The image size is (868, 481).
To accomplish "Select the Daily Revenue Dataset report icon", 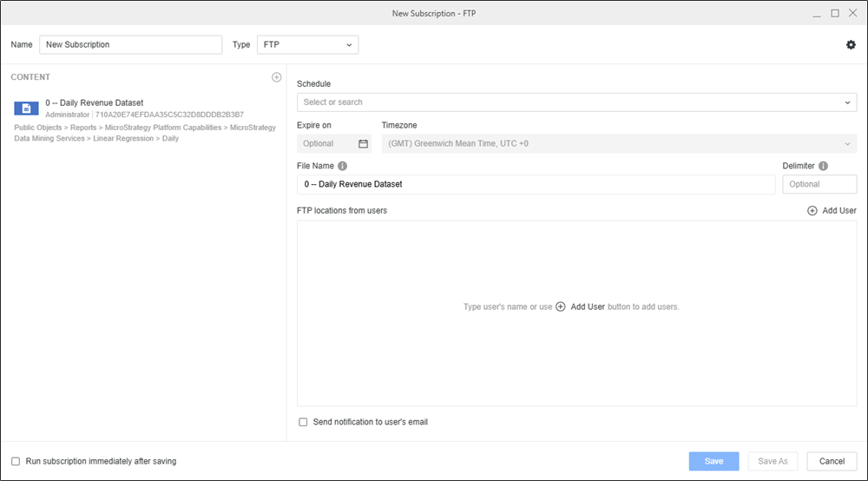I will coord(26,109).
